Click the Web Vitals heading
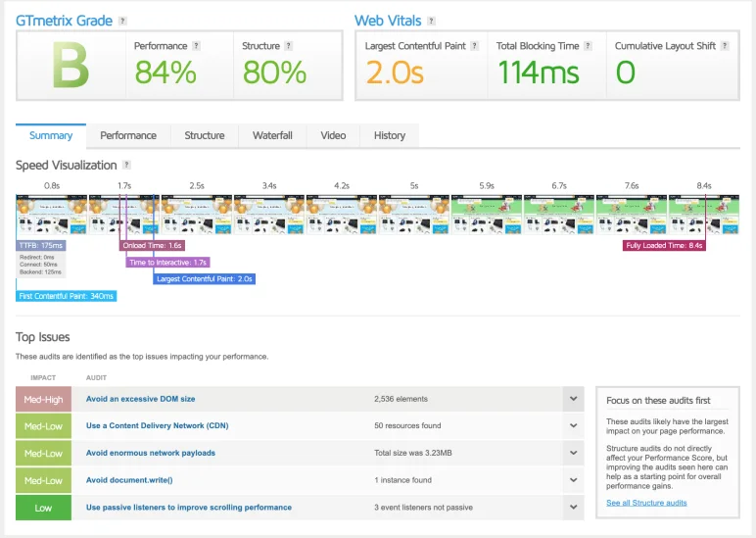 [388, 21]
